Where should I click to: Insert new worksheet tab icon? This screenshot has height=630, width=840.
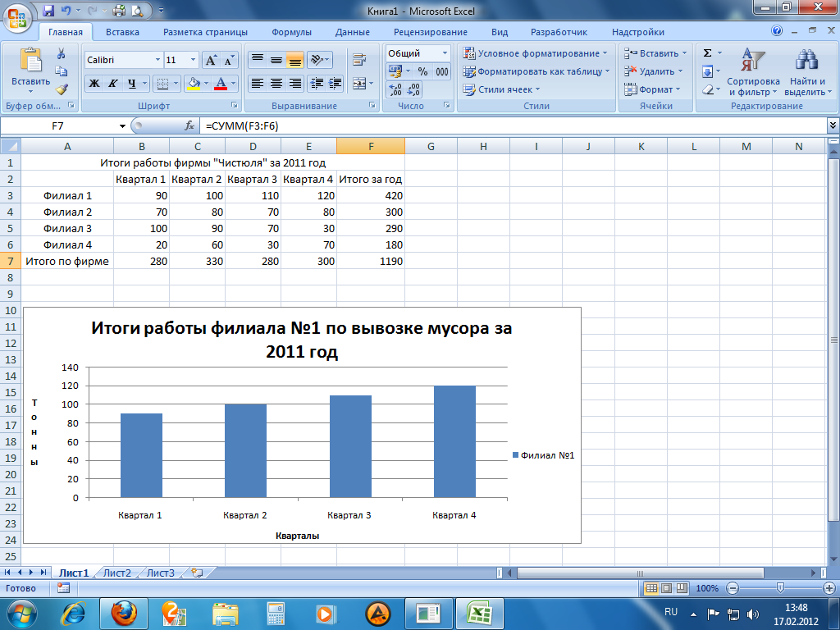(x=197, y=573)
